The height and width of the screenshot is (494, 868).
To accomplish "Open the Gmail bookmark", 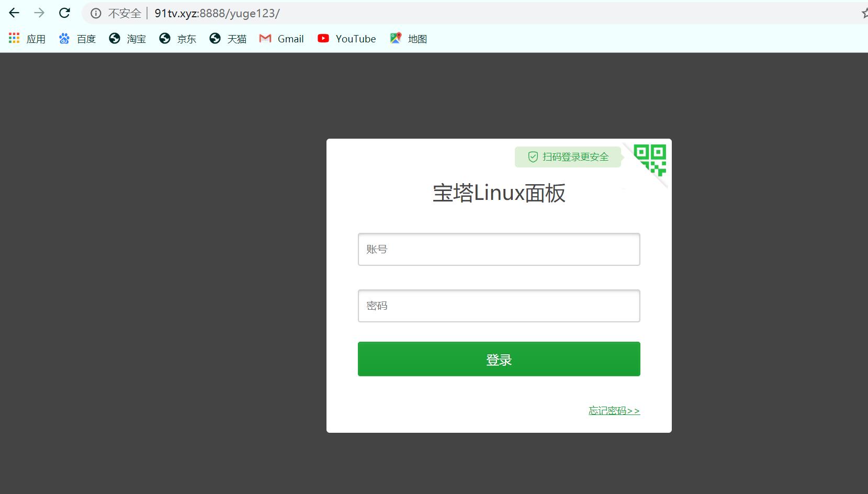I will [281, 38].
